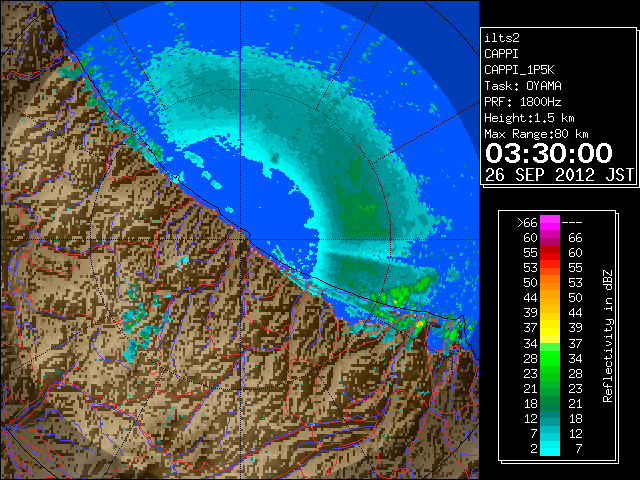Click the yellow 37–39 dBZ legend swatch
This screenshot has height=480, width=640.
[550, 328]
